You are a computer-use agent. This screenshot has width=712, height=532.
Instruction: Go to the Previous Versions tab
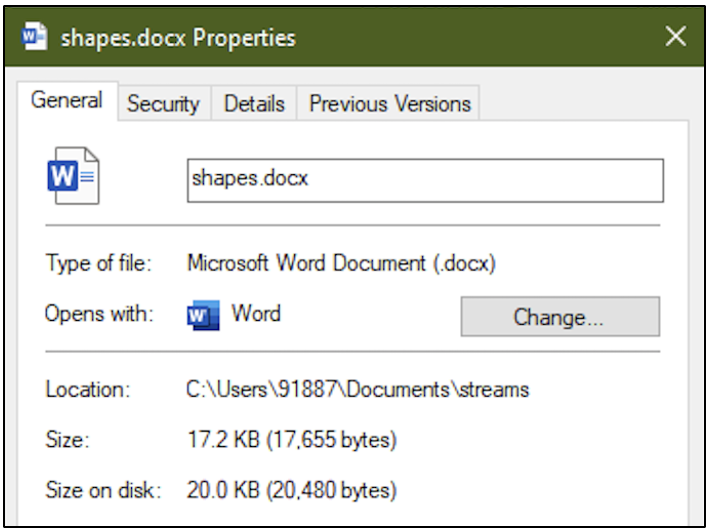point(390,103)
